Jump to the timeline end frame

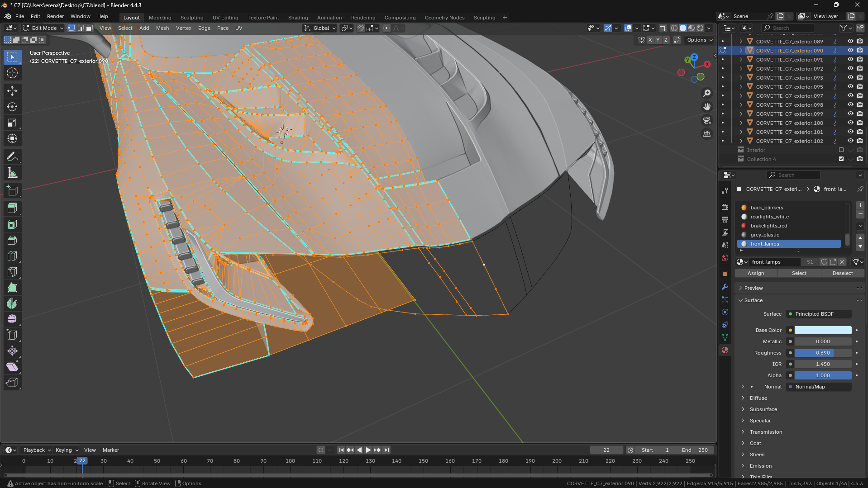386,450
